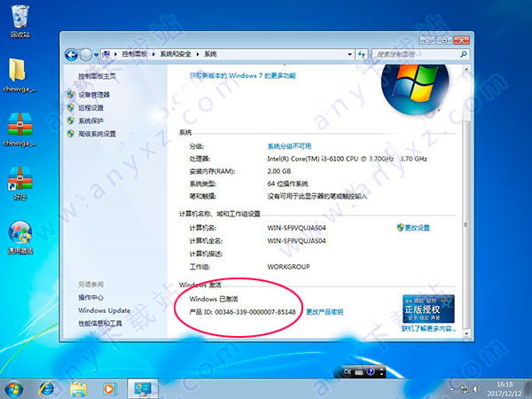Image resolution: width=532 pixels, height=399 pixels.
Task: Click the 正版授权 genuine badge
Action: click(428, 309)
